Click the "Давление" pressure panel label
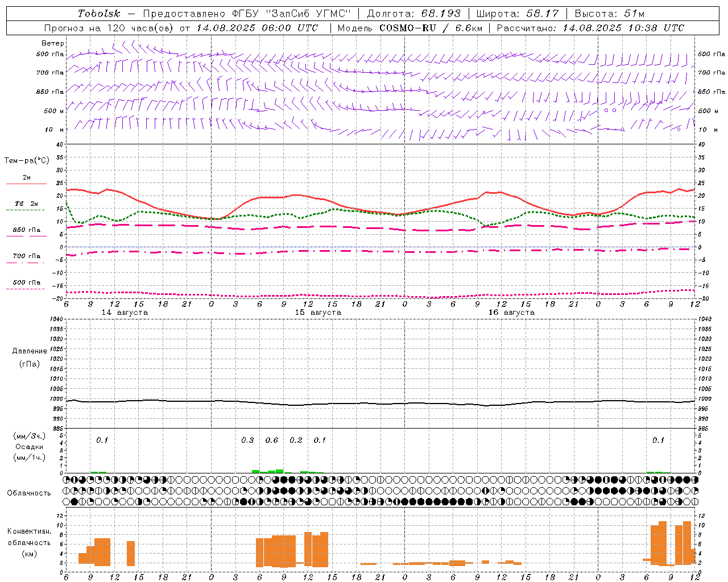This screenshot has height=582, width=728. 30,351
